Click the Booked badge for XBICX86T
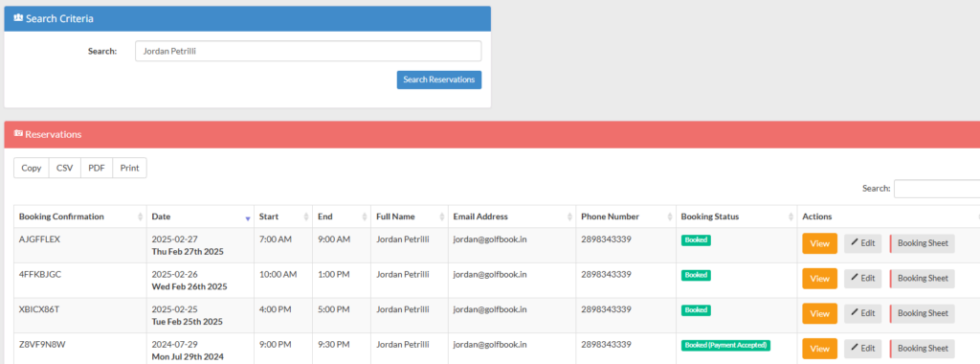 click(696, 309)
